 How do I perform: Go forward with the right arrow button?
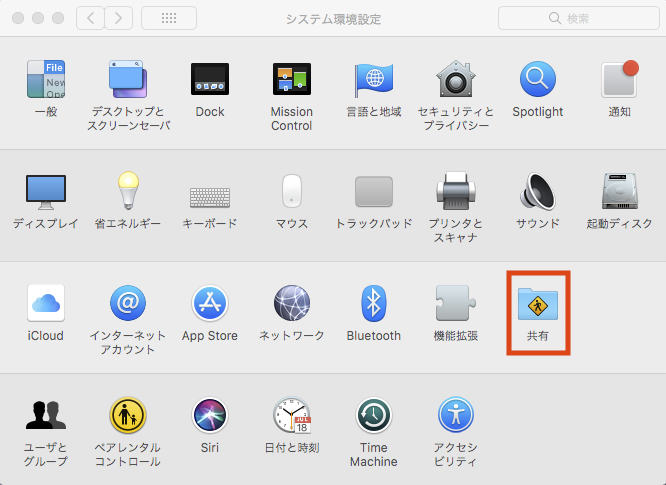(x=119, y=18)
